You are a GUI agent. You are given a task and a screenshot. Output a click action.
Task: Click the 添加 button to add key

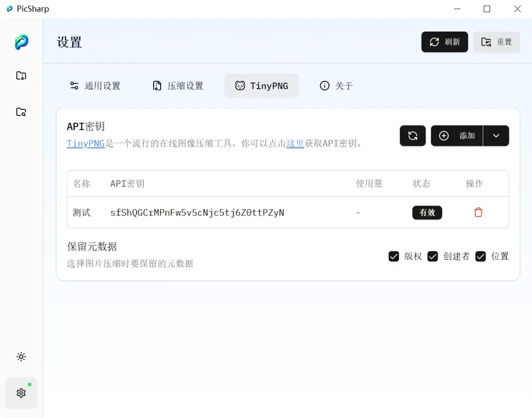(457, 136)
